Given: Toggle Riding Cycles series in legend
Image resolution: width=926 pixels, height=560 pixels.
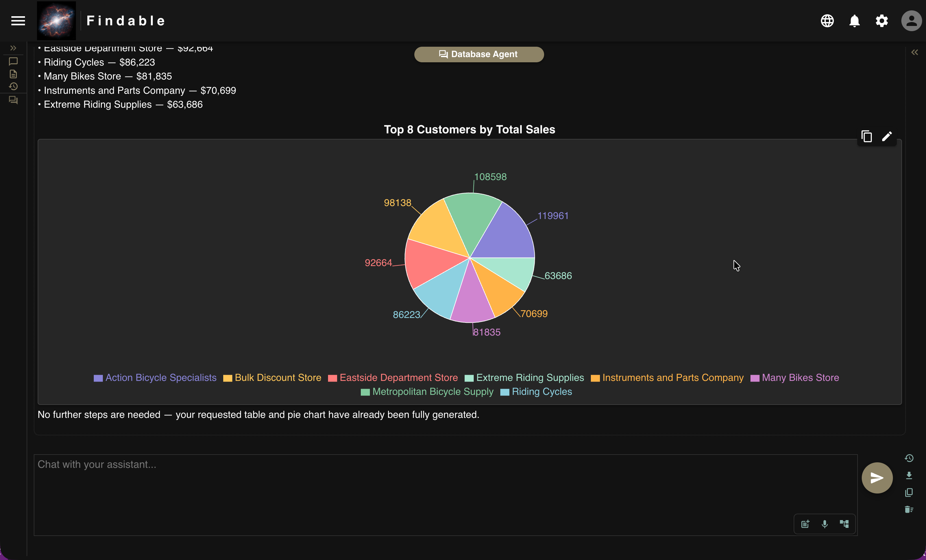Looking at the screenshot, I should click(x=542, y=392).
